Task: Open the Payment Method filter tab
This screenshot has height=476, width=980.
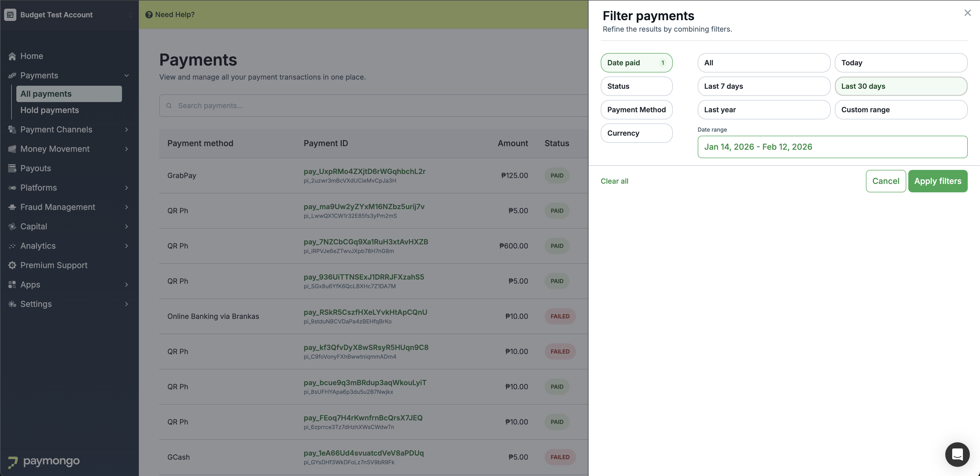Action: (x=636, y=109)
